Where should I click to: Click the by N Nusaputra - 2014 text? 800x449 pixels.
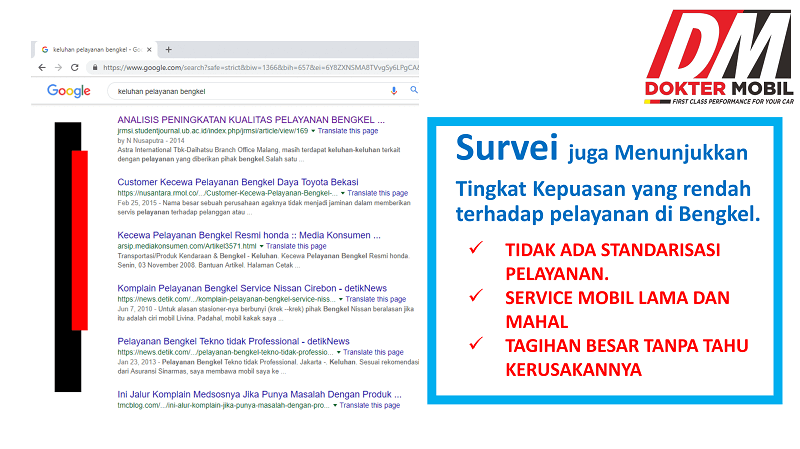151,140
